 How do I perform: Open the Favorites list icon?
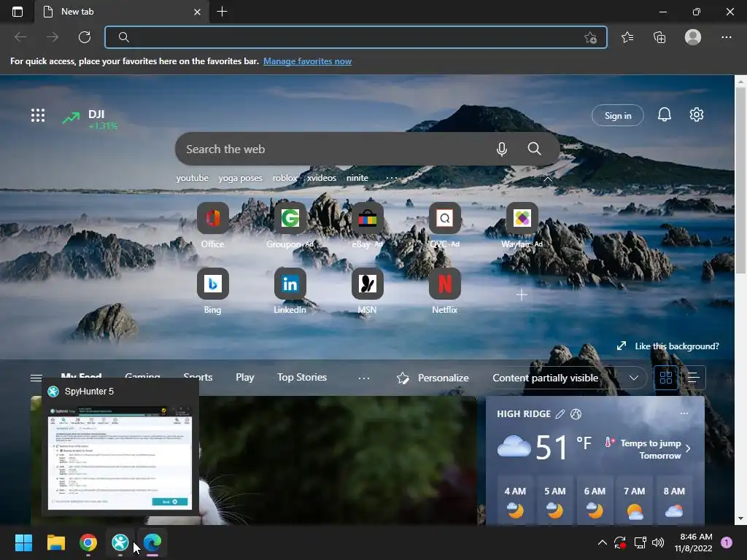point(627,37)
